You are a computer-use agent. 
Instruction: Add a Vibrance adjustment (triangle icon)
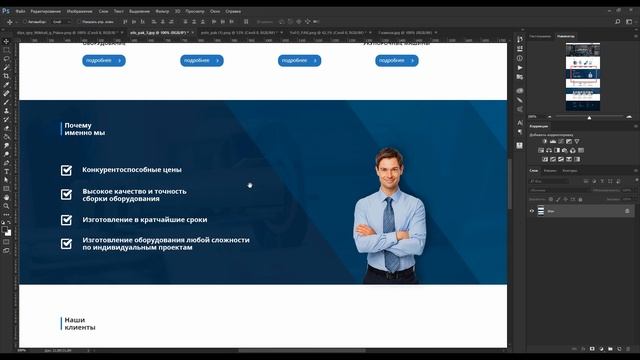[577, 141]
